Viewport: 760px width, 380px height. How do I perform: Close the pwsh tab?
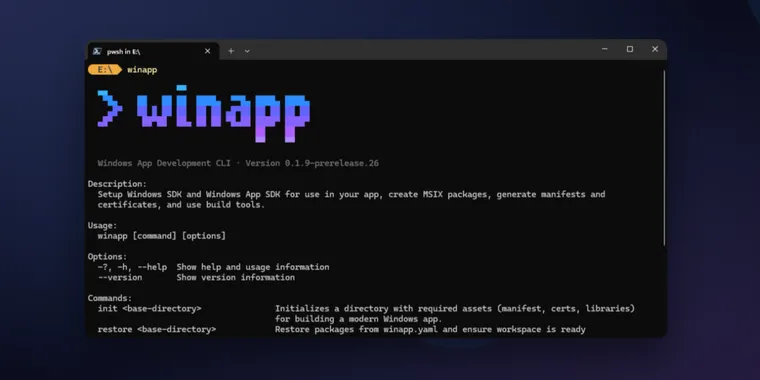(207, 51)
